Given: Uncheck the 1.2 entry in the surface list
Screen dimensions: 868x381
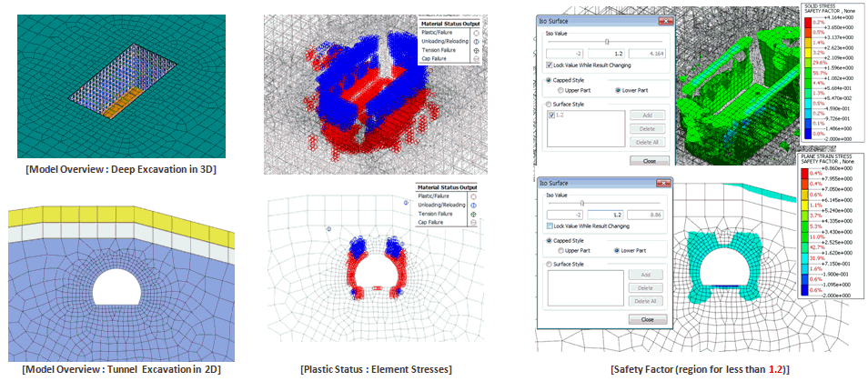Looking at the screenshot, I should coord(551,115).
